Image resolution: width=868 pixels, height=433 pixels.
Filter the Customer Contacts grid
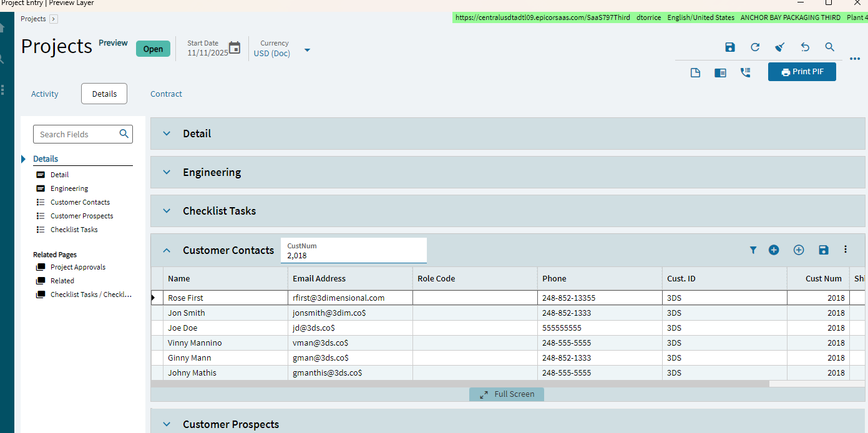753,250
